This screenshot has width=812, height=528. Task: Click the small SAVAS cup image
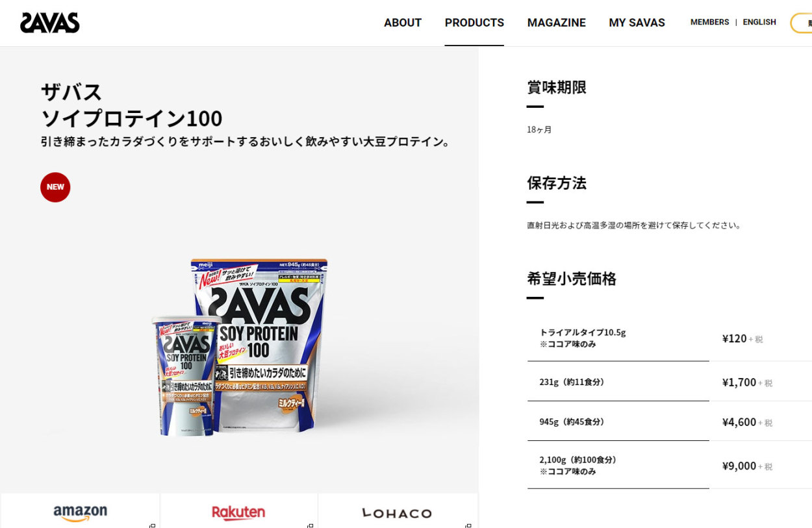click(186, 375)
